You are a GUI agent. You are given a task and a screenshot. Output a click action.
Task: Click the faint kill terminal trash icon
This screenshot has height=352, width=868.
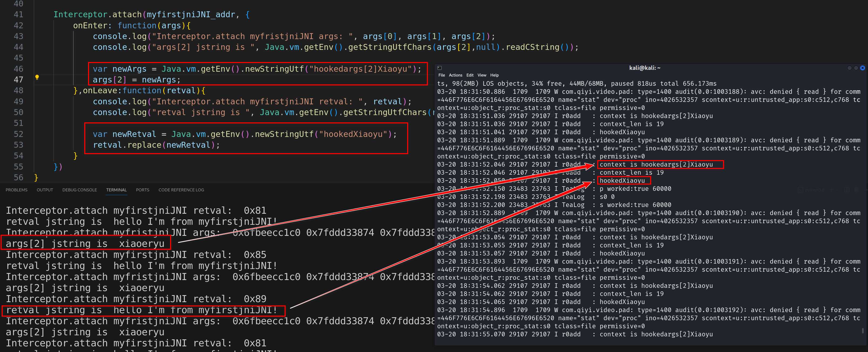point(857,190)
